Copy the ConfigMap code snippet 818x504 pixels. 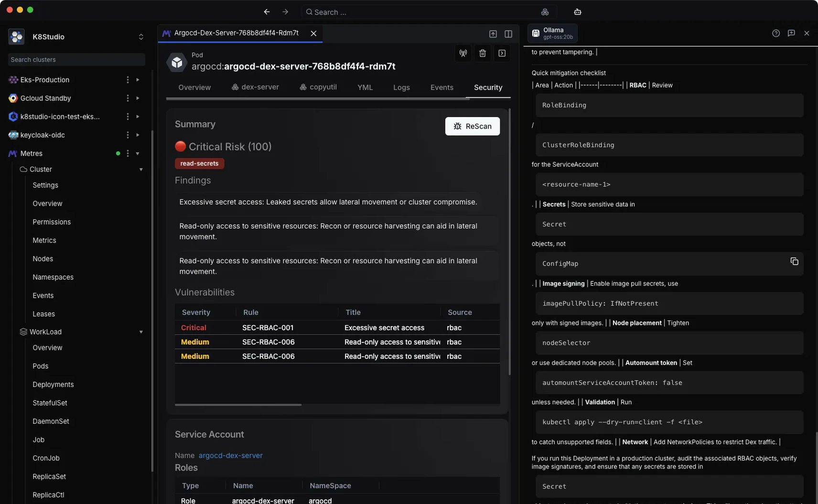tap(794, 261)
